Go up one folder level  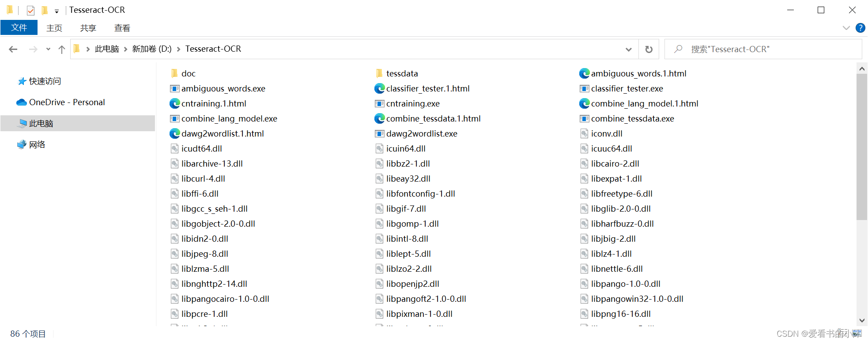(62, 49)
